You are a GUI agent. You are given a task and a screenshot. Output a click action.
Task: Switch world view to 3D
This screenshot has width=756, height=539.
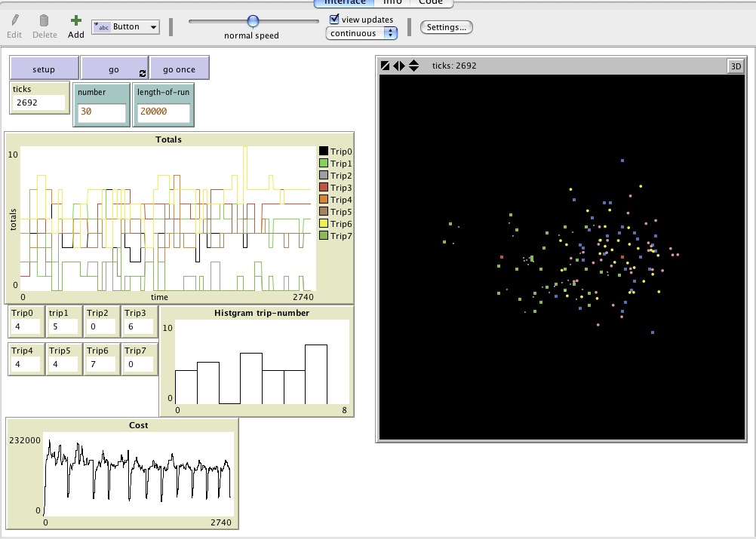click(736, 66)
